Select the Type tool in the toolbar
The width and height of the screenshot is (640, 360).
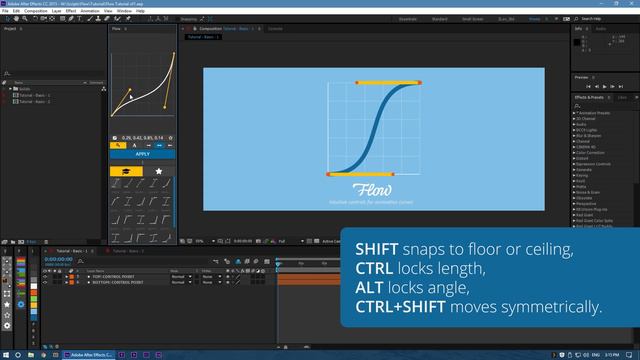tap(79, 19)
